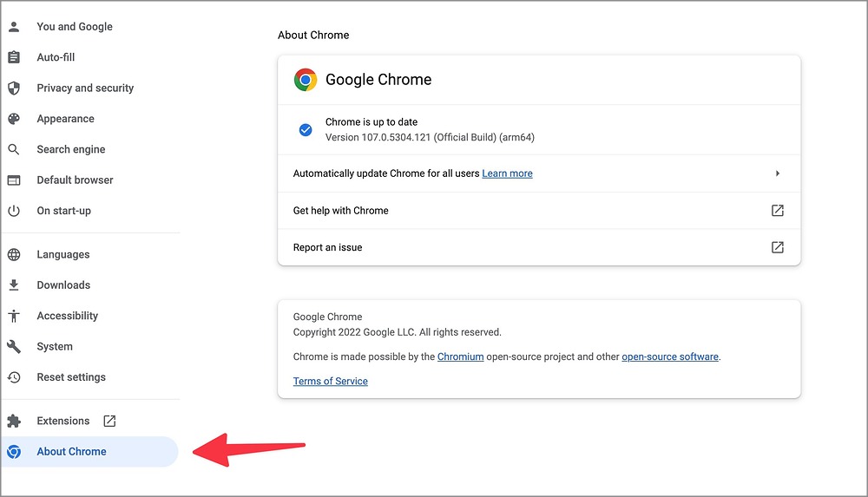Click the You and Google person icon

tap(14, 27)
